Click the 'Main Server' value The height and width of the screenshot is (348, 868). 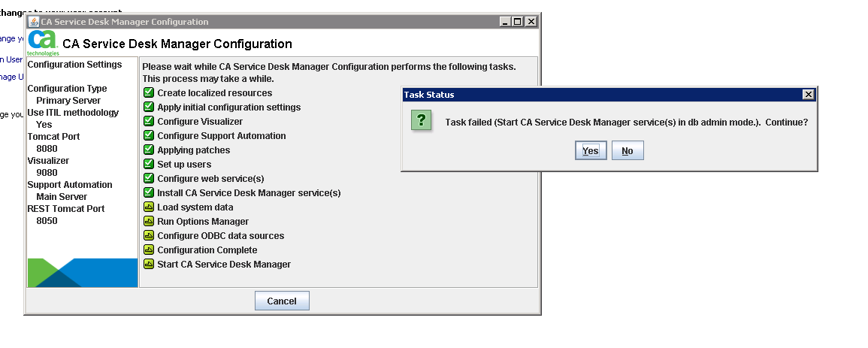[x=62, y=197]
